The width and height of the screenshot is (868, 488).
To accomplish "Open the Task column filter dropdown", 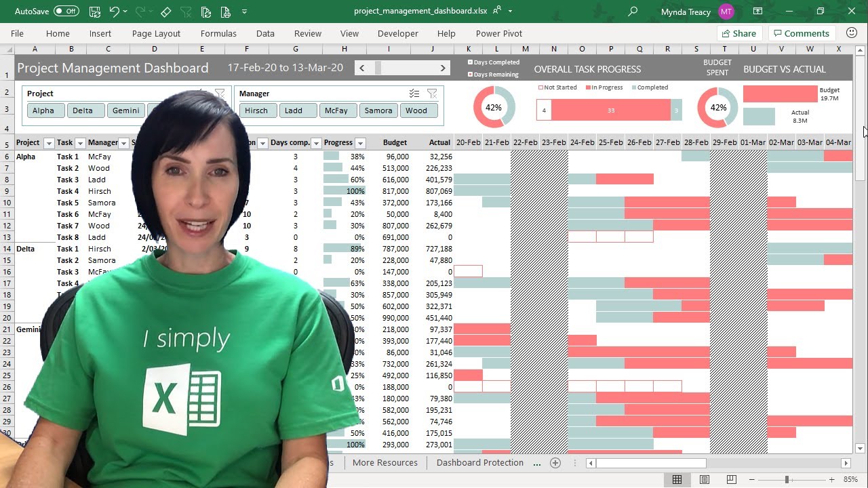I will [x=80, y=143].
